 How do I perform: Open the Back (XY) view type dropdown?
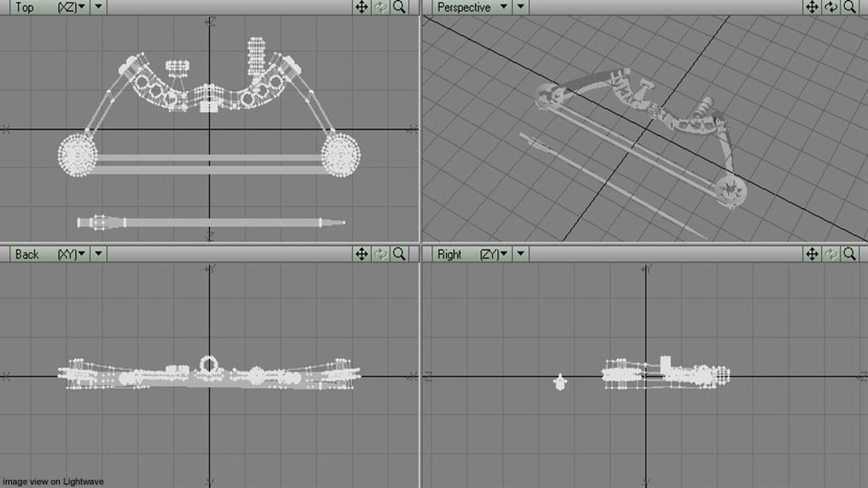pyautogui.click(x=50, y=254)
